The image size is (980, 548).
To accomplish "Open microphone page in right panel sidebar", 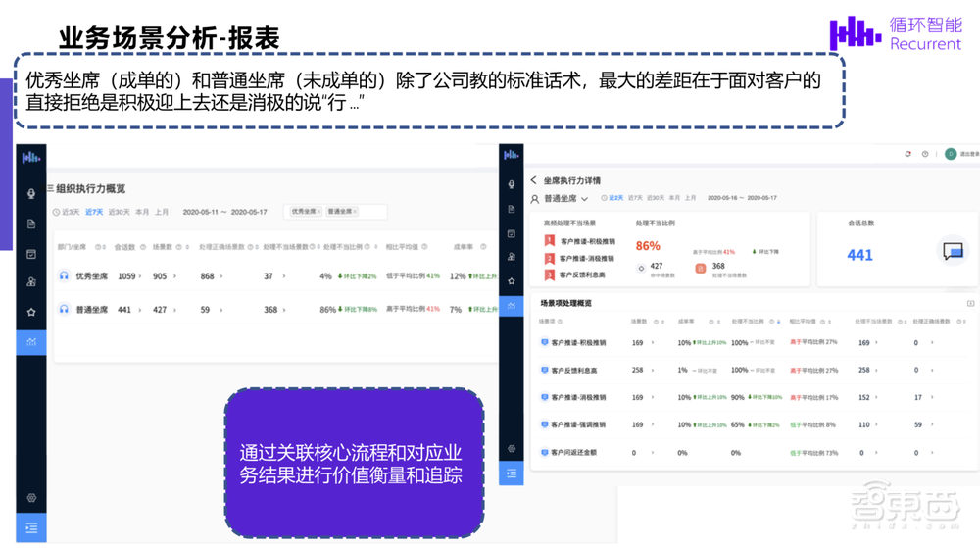I will tap(512, 184).
